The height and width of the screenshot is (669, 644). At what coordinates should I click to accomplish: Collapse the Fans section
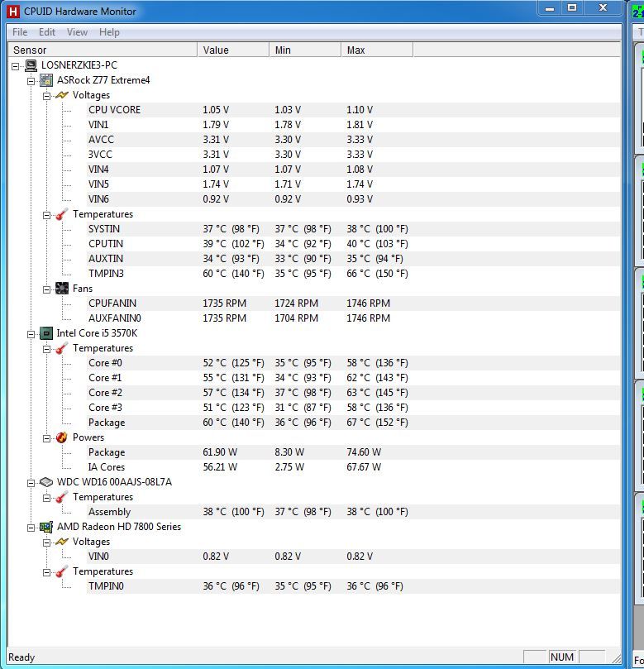click(47, 289)
